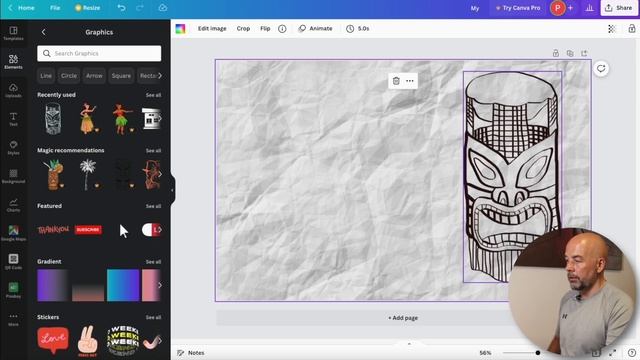Open the Animate panel

click(x=316, y=29)
